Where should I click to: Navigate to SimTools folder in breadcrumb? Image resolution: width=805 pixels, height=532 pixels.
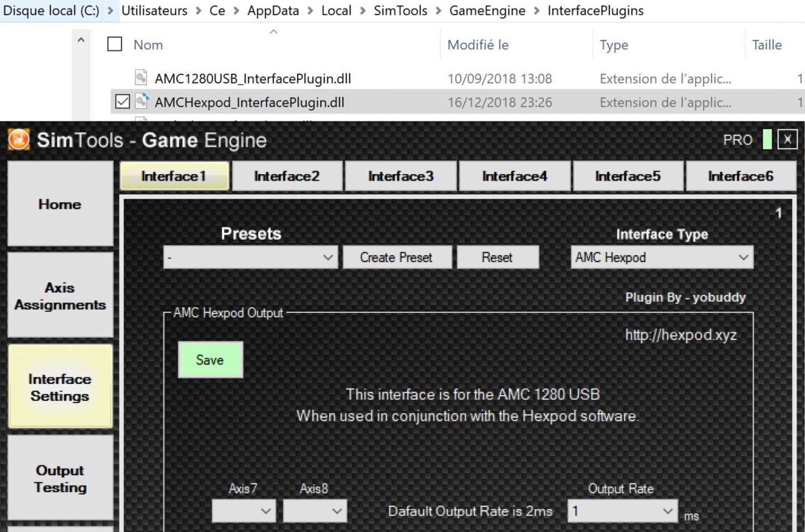[400, 11]
